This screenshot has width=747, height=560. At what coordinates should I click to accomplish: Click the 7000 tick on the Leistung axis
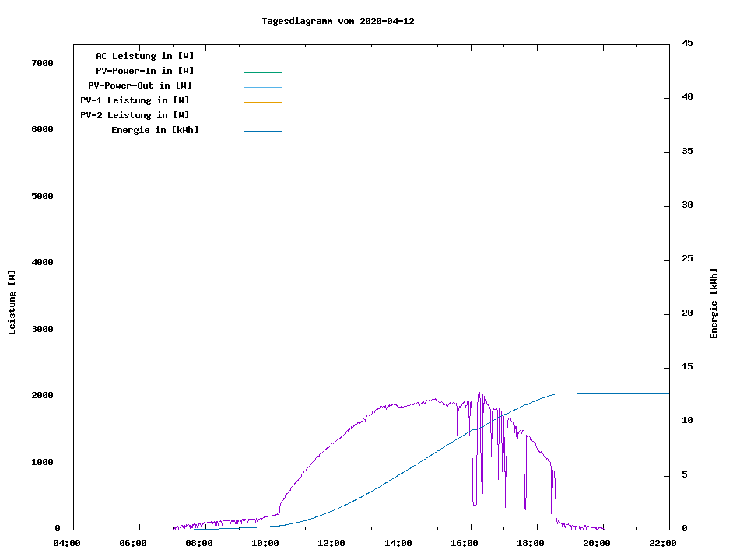tap(42, 63)
